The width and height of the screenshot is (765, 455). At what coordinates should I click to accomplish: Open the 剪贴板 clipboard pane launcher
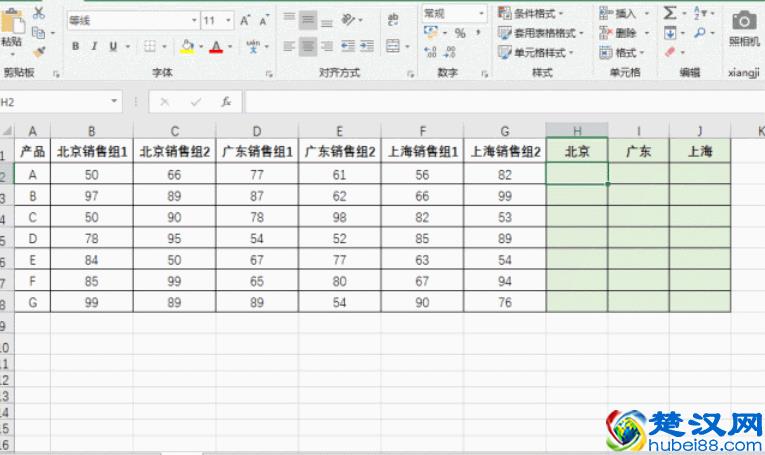tap(56, 74)
